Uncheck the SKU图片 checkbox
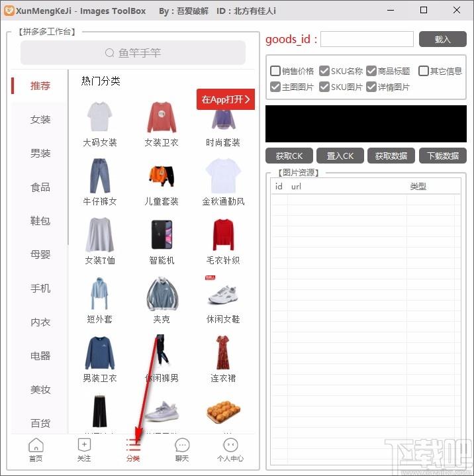The height and width of the screenshot is (476, 474). coord(324,87)
